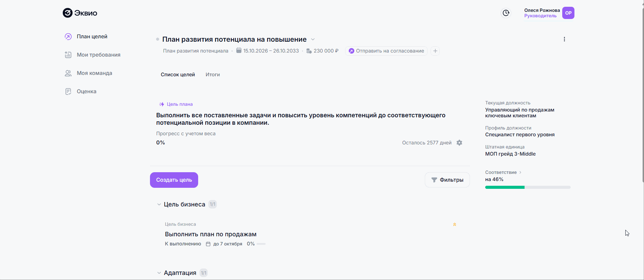Click Специалист первого уровня profile value

click(520, 135)
